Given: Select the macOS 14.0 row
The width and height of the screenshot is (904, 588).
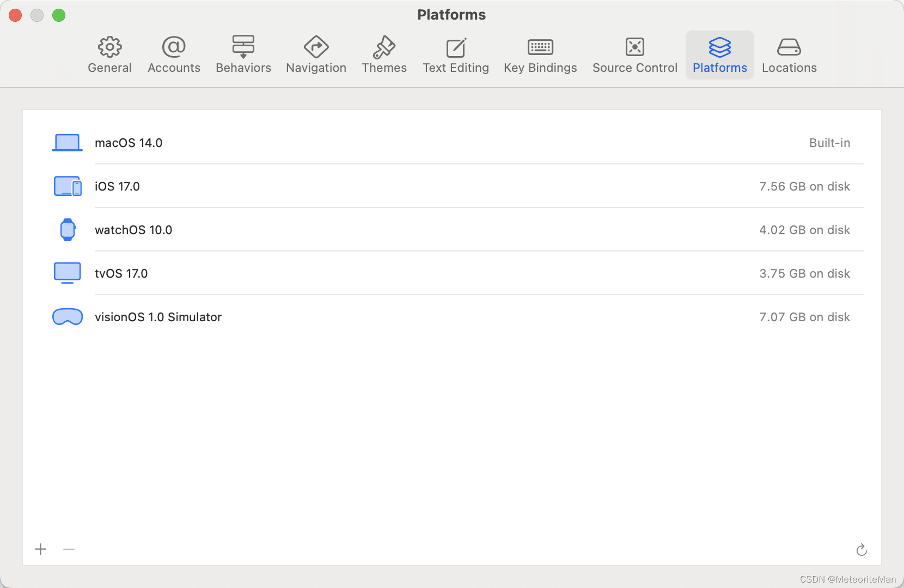Looking at the screenshot, I should point(452,143).
